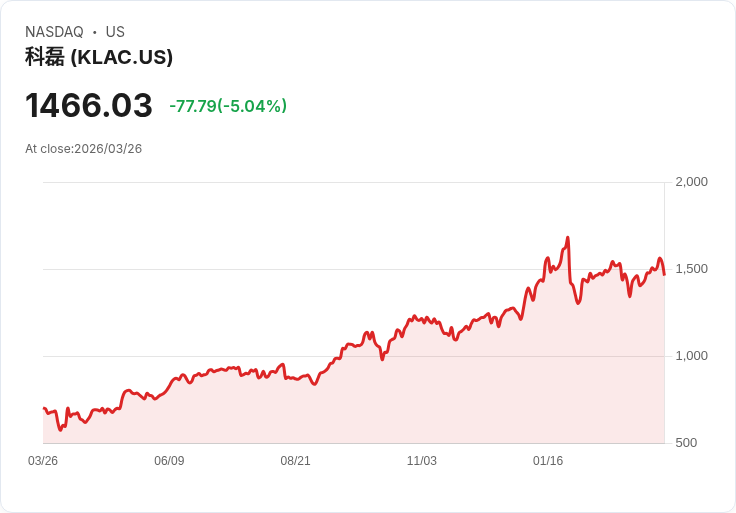The width and height of the screenshot is (736, 513).
Task: Click the 08/21 date on the x-axis
Action: (x=295, y=461)
